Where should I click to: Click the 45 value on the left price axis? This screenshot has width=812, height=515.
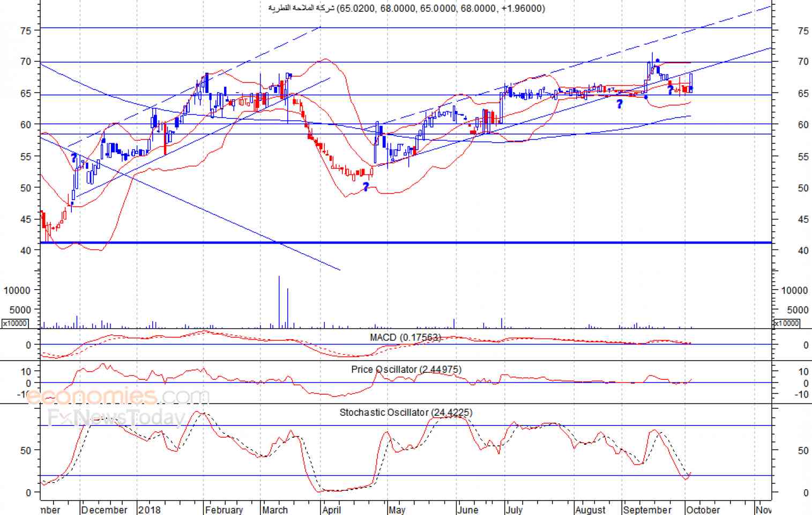pos(26,219)
